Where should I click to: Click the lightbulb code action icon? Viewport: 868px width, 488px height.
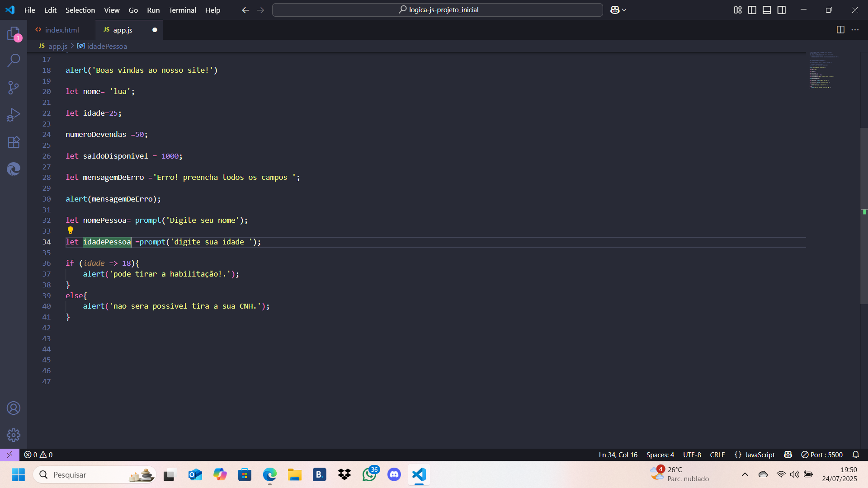(x=71, y=230)
